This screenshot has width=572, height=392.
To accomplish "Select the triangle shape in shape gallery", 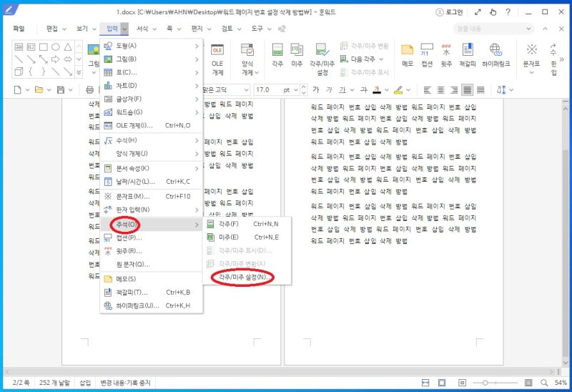I will (68, 46).
